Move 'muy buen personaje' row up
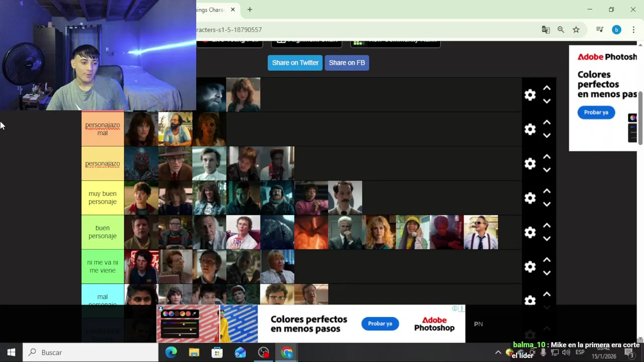The width and height of the screenshot is (644, 362). coord(547,191)
